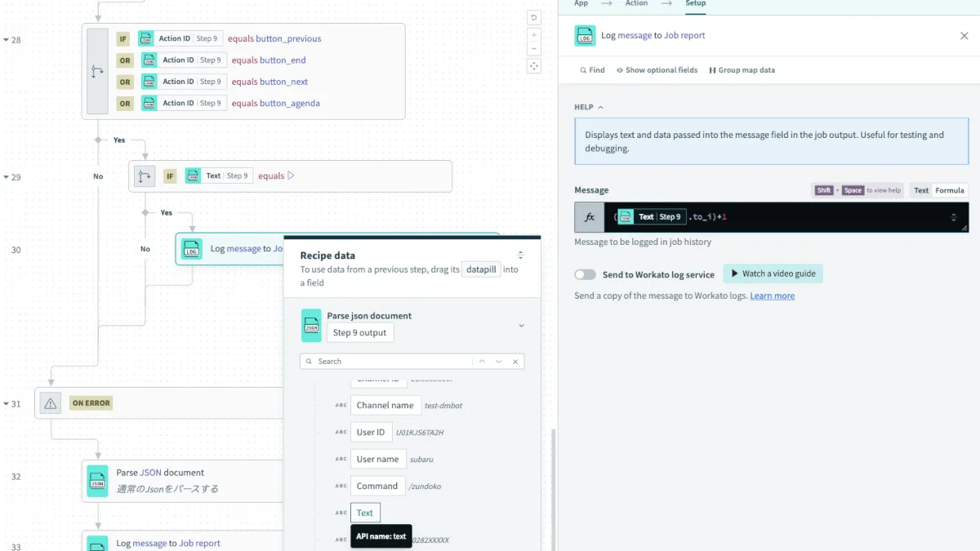This screenshot has width=980, height=551.
Task: Click the JSON icon in step 29 Text pill
Action: [x=193, y=176]
